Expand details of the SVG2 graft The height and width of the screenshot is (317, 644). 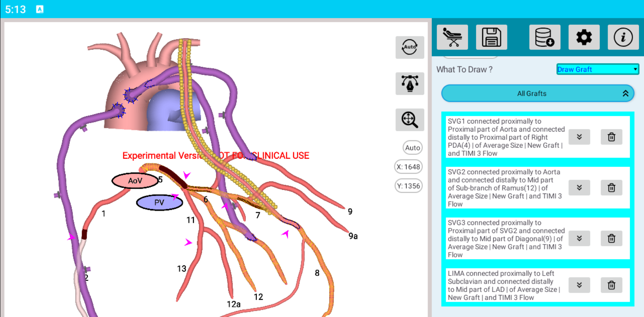(579, 188)
